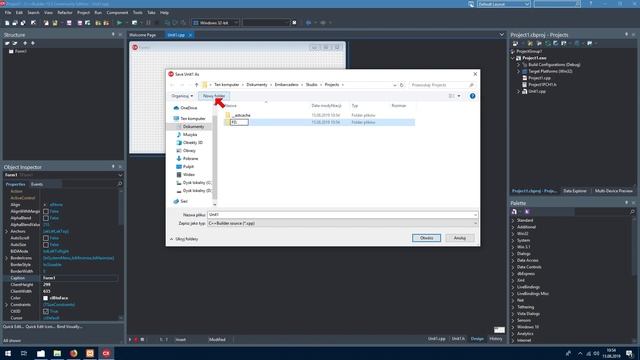
Task: Click the search icon in Object Inspector
Action: point(120,184)
